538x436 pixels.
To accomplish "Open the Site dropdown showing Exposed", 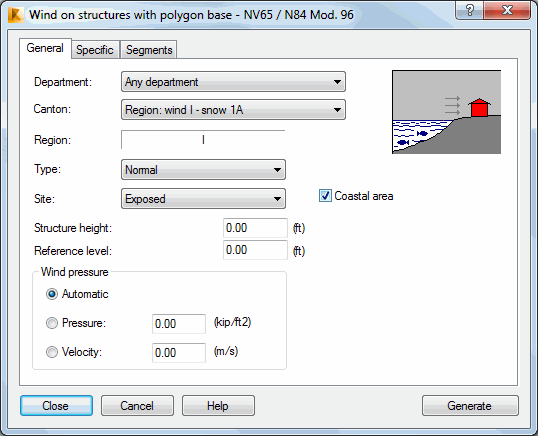I will [x=203, y=199].
